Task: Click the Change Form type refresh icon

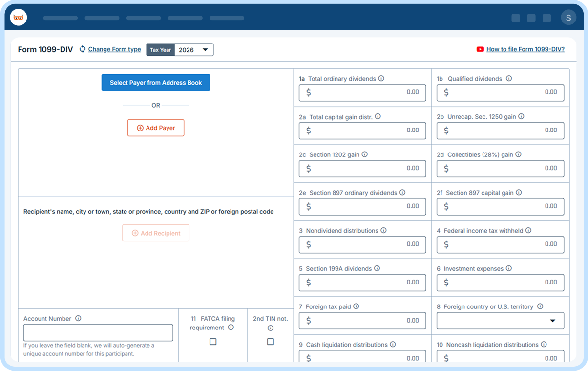Action: click(83, 49)
